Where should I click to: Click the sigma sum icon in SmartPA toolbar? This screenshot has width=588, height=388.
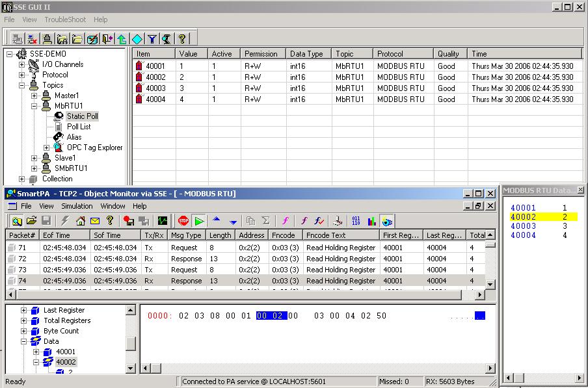click(x=266, y=221)
